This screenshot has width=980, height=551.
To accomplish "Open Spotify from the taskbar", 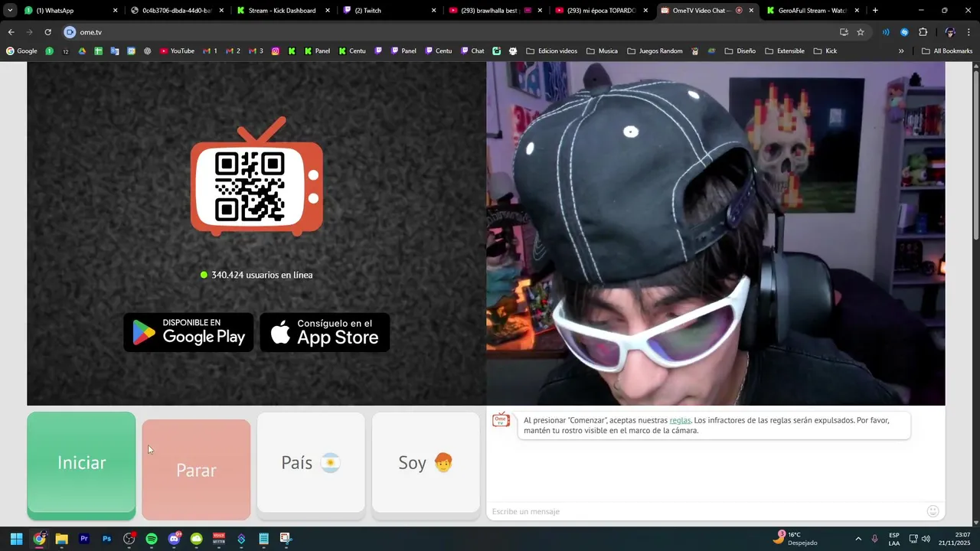I will 152,539.
